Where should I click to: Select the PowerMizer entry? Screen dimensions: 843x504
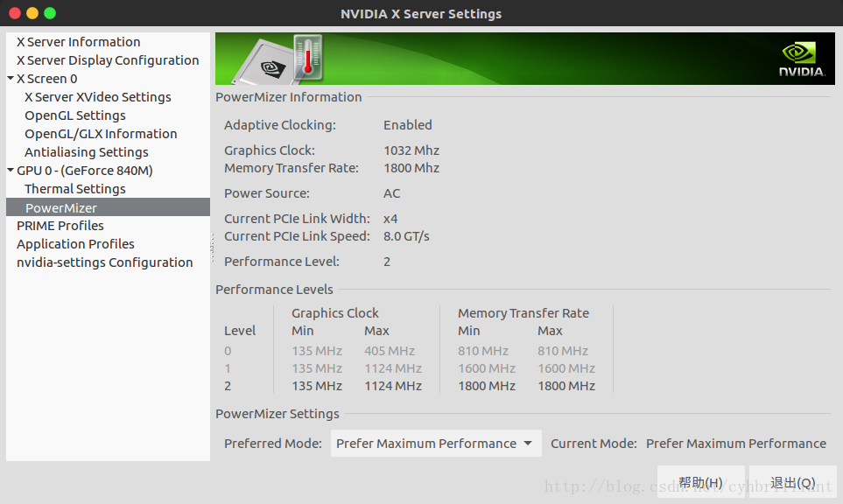(x=108, y=207)
